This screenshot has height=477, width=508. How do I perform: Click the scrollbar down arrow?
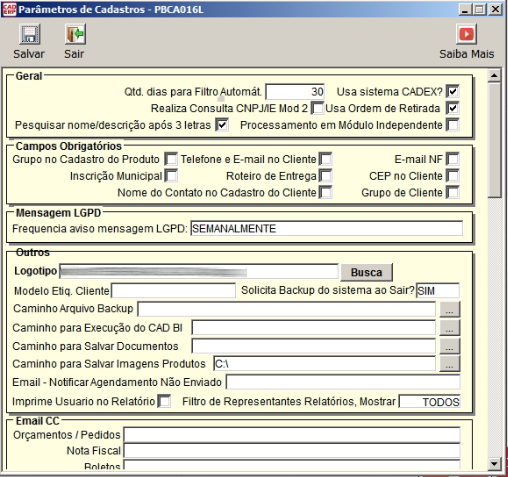click(x=494, y=463)
